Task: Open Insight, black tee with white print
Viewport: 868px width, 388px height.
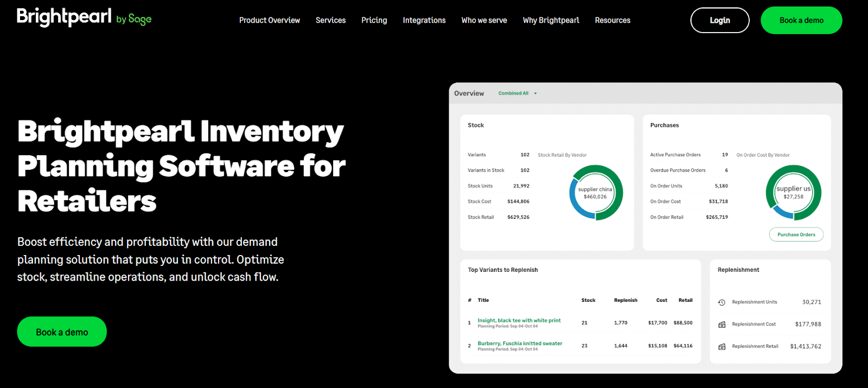Action: pyautogui.click(x=519, y=320)
